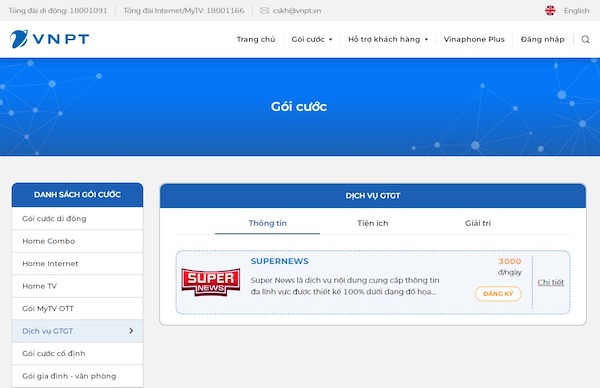Click the Super News description text
Viewport: 600px width, 388px height.
(345, 286)
